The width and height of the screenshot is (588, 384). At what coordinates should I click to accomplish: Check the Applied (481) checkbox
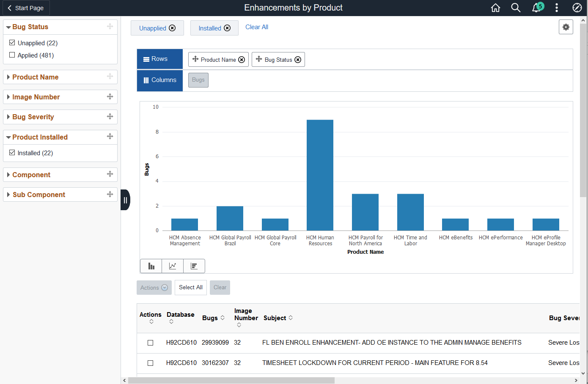[x=12, y=55]
